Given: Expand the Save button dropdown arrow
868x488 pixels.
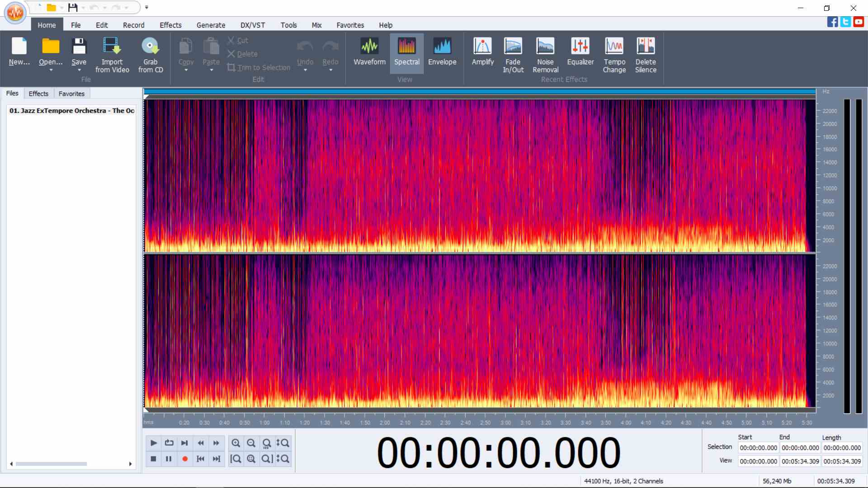Looking at the screenshot, I should coord(79,70).
